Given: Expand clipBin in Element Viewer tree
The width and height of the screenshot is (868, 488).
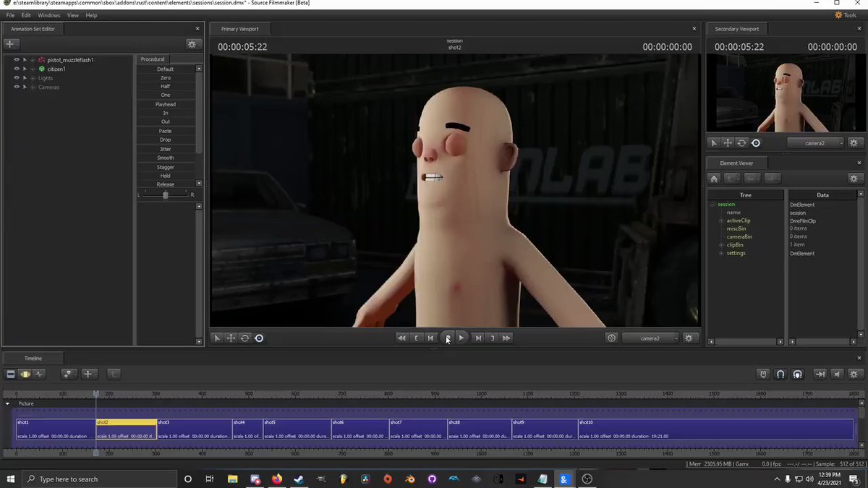Looking at the screenshot, I should point(721,245).
